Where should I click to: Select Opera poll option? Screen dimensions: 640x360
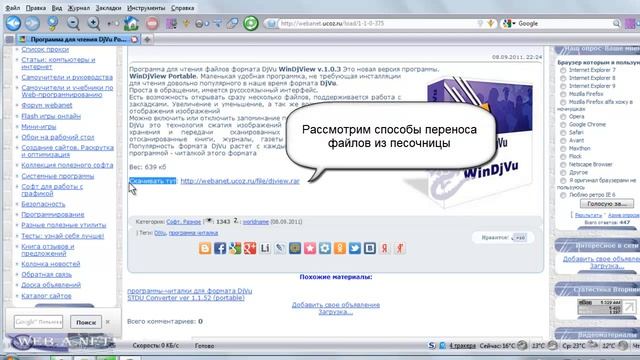(x=563, y=117)
